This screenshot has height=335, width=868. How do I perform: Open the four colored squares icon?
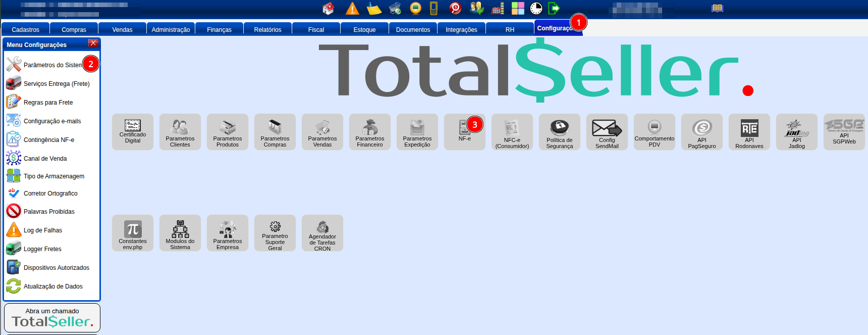[518, 8]
